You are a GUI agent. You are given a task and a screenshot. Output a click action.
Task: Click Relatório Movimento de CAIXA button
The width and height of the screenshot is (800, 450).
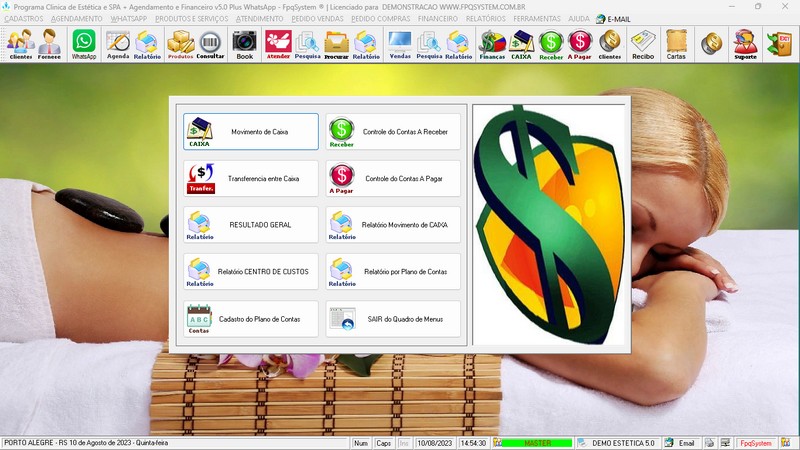click(x=393, y=224)
